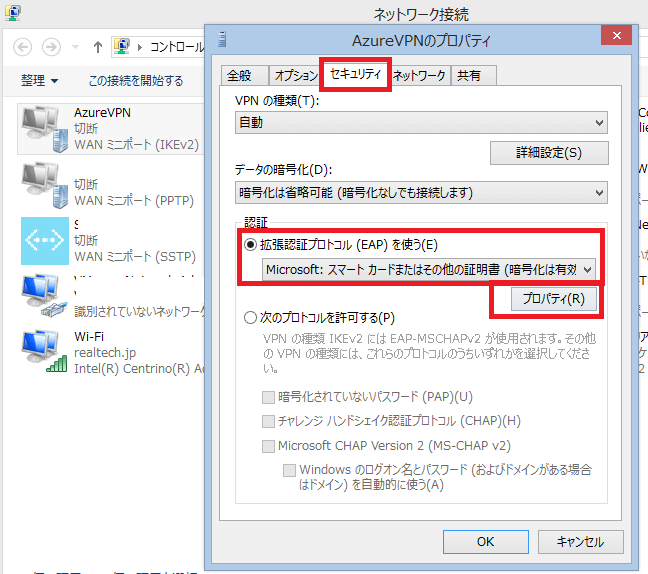Check チャレンジ ハンドシェイク認証プロトコル (CHAP) checkbox
The image size is (648, 574).
268,422
